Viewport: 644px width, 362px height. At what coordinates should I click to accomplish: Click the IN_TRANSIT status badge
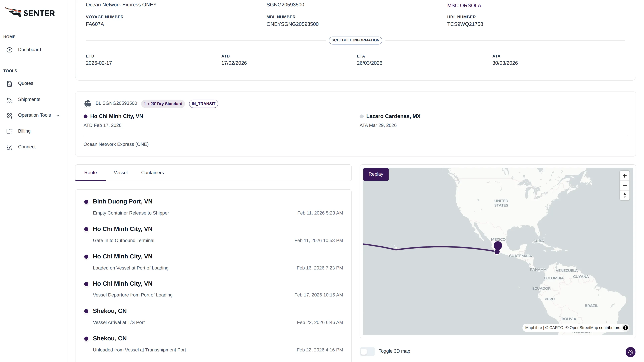203,104
